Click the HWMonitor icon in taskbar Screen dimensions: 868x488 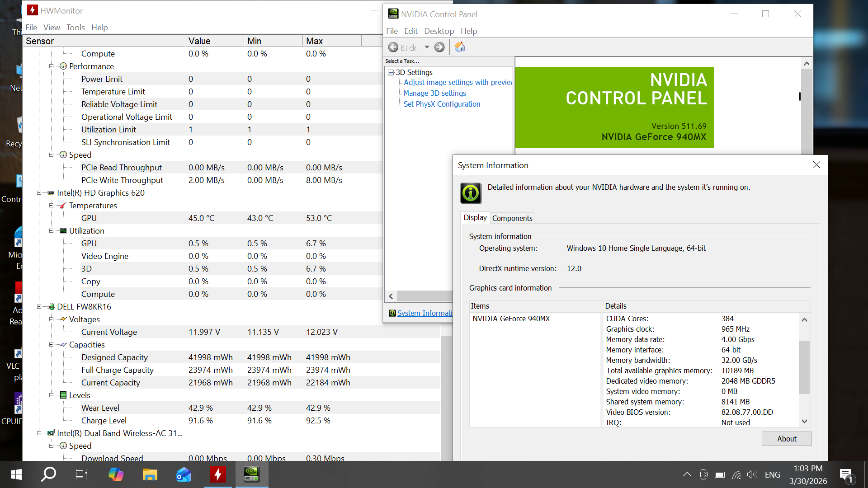[x=217, y=474]
